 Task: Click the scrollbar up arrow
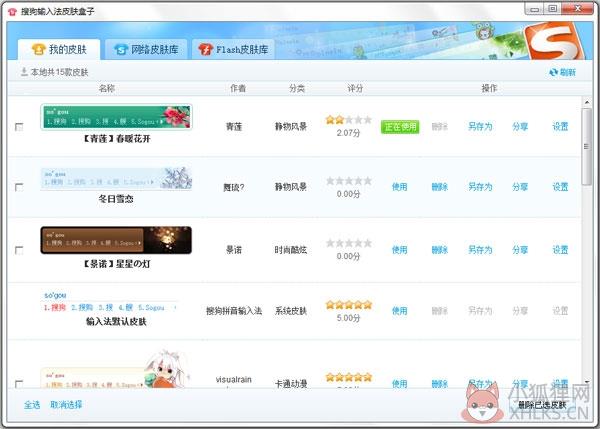click(x=587, y=102)
